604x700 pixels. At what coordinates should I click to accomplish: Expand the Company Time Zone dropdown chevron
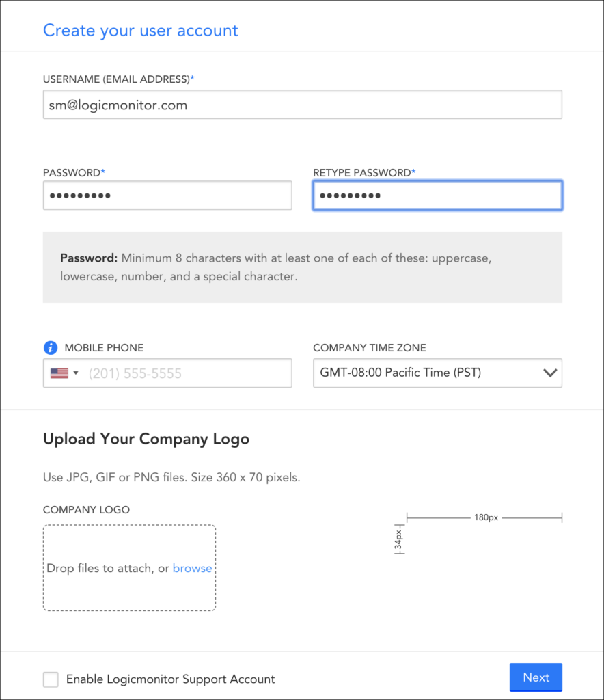(x=550, y=373)
